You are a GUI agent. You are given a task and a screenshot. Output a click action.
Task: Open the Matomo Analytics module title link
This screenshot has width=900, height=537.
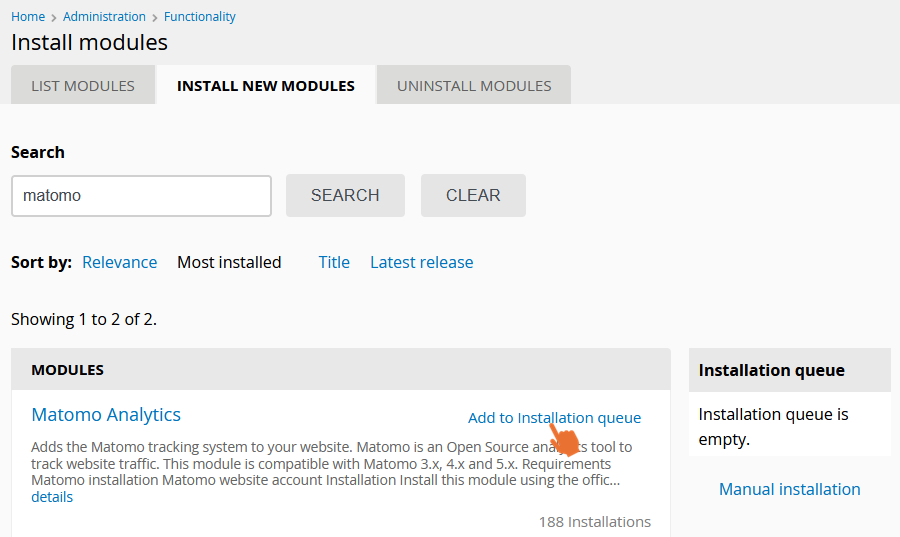coord(106,414)
